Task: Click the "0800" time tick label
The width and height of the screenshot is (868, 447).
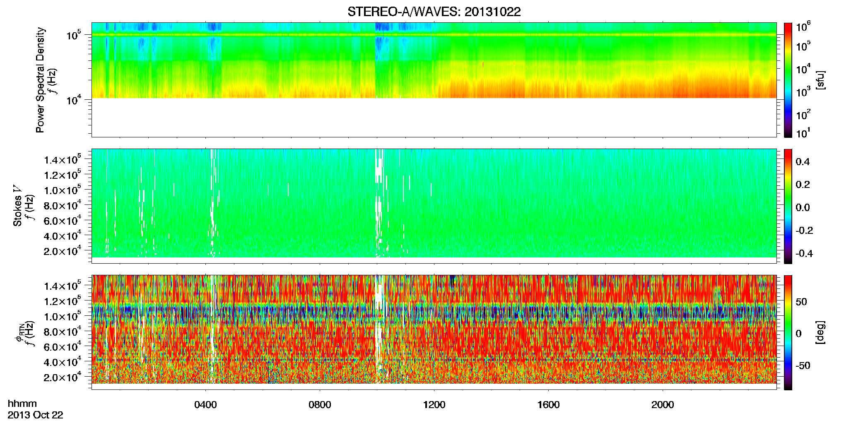Action: [x=320, y=405]
